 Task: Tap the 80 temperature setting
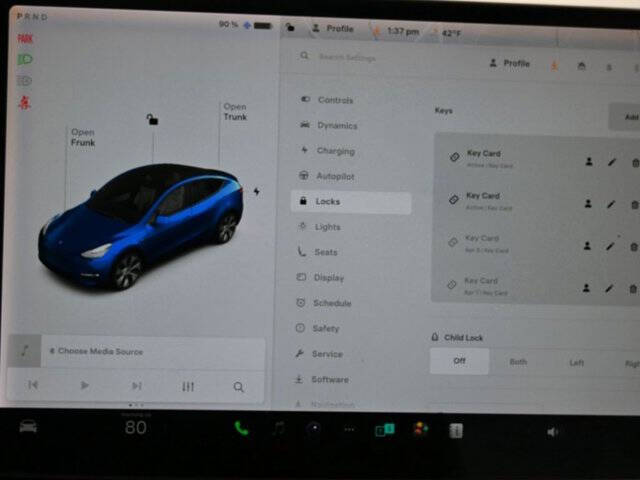click(x=136, y=427)
